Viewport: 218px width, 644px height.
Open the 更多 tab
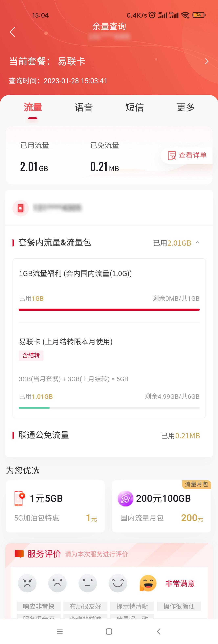[x=186, y=107]
